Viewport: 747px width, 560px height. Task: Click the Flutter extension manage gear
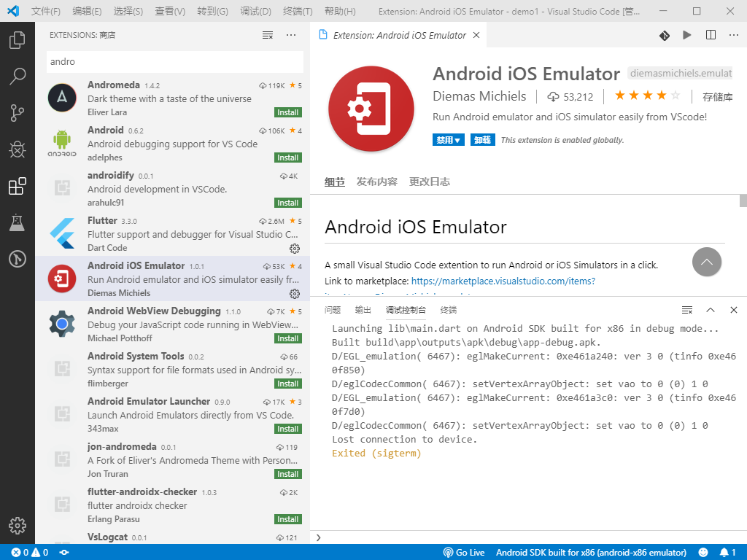[x=295, y=249]
